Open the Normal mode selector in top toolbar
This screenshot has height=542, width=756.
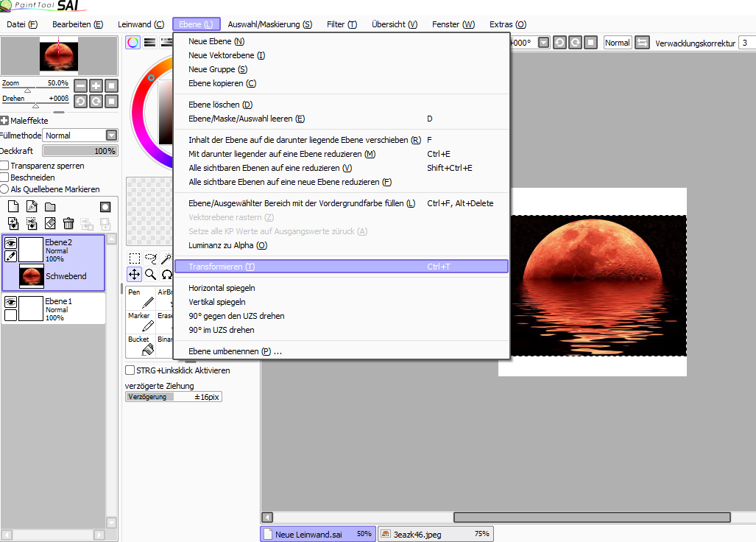[x=617, y=43]
